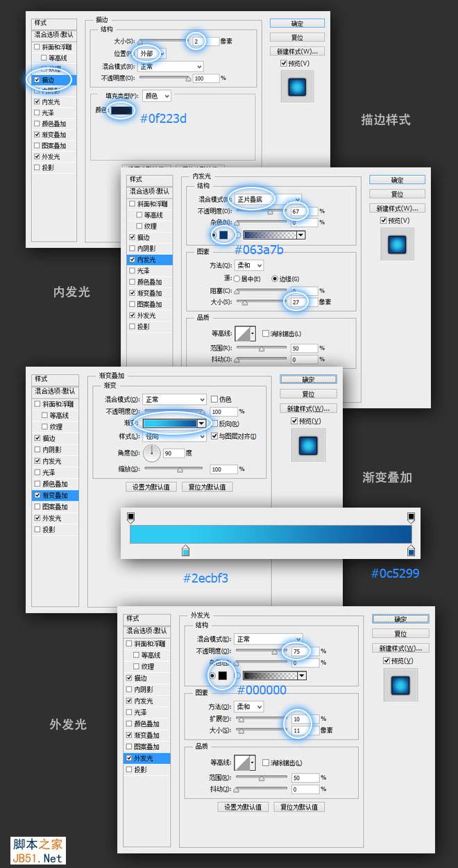Open 混合模式 dropdown in 渐变叠加 dialog
Viewport: 458px width, 868px height.
coord(174,399)
